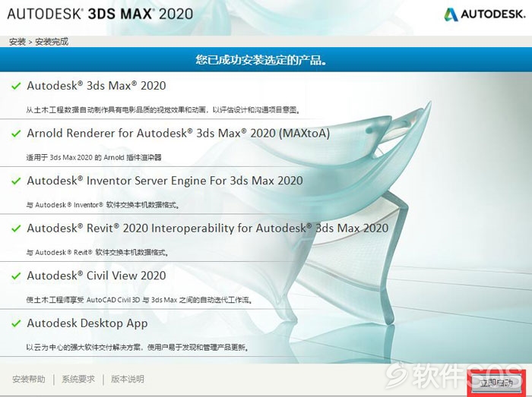Click the 立即启动 launch button
Viewport: 532px width, 397px height.
coord(496,383)
